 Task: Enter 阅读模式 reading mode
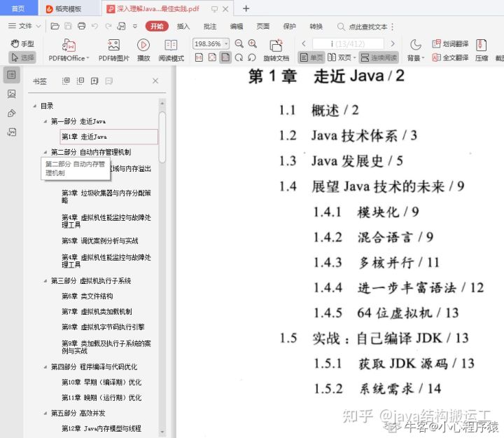click(x=171, y=50)
